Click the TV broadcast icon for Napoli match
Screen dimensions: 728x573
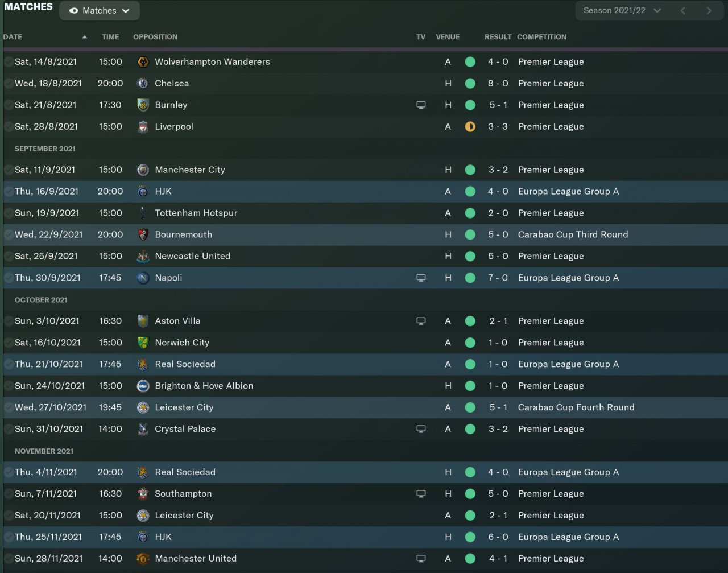point(421,278)
